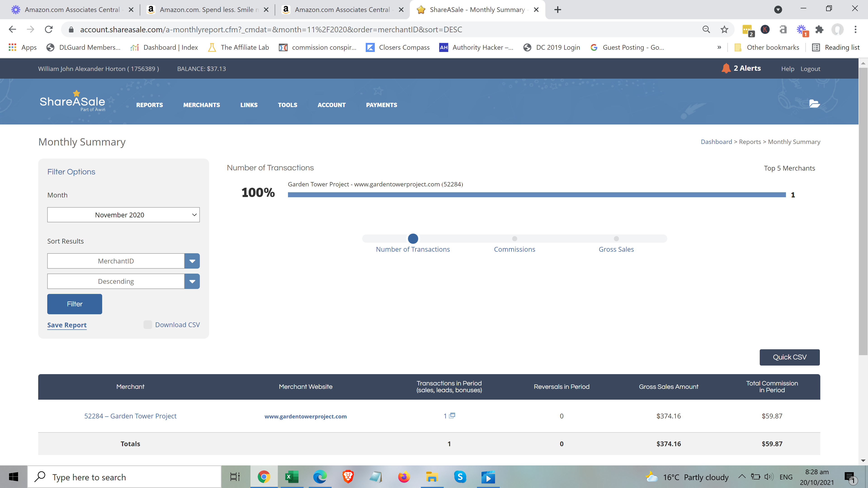Open transaction details popup icon for Garden Tower
The width and height of the screenshot is (868, 488).
(x=452, y=416)
